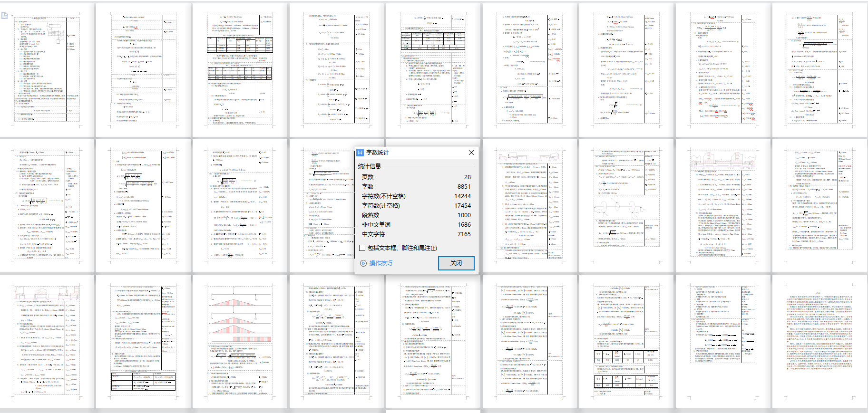Click the page count value 28
Screen dimensions: 868x413
click(468, 177)
